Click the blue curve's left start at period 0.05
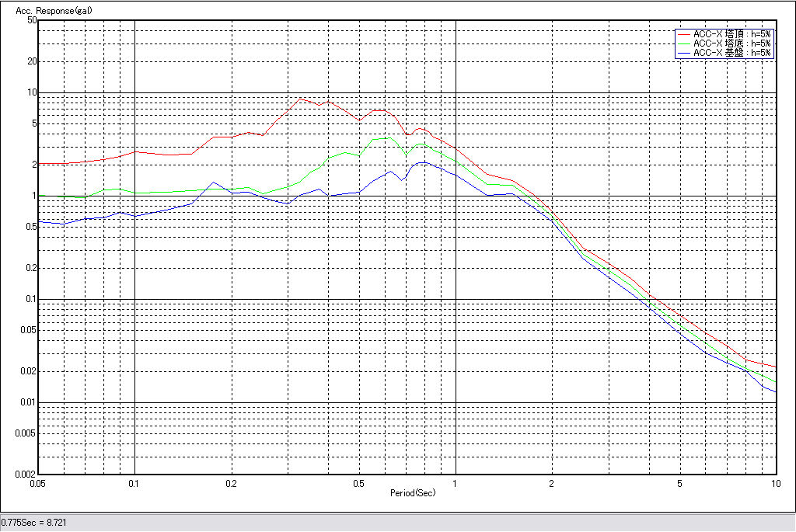This screenshot has width=796, height=532. pos(40,221)
